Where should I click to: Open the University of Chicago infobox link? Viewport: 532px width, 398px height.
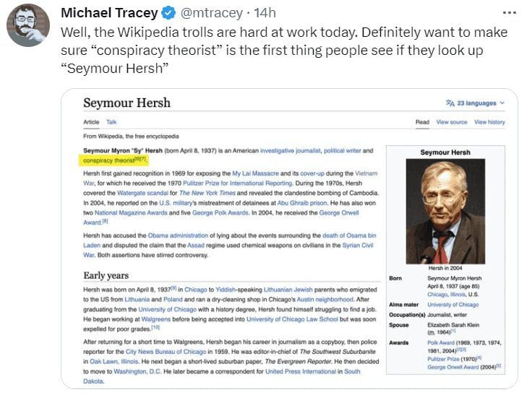[453, 305]
